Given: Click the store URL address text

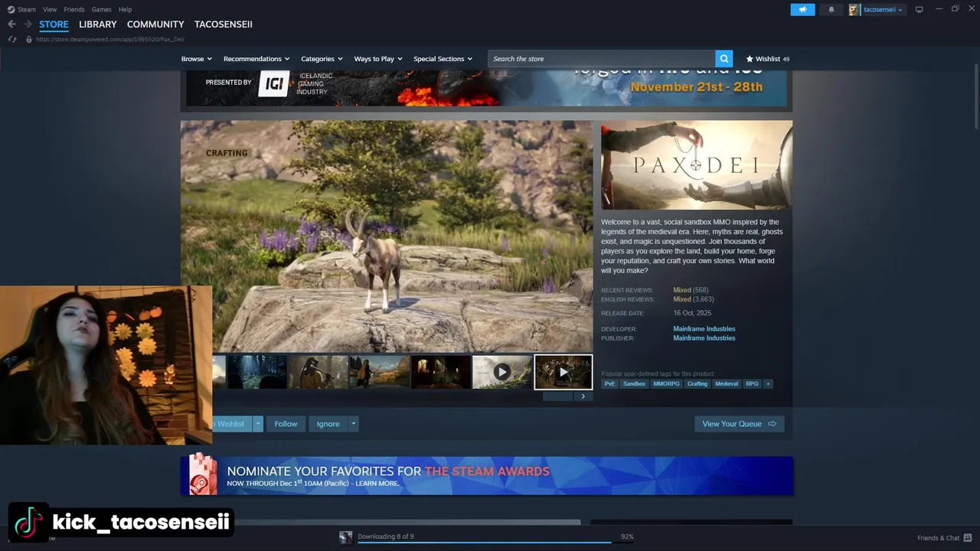Looking at the screenshot, I should [x=110, y=39].
